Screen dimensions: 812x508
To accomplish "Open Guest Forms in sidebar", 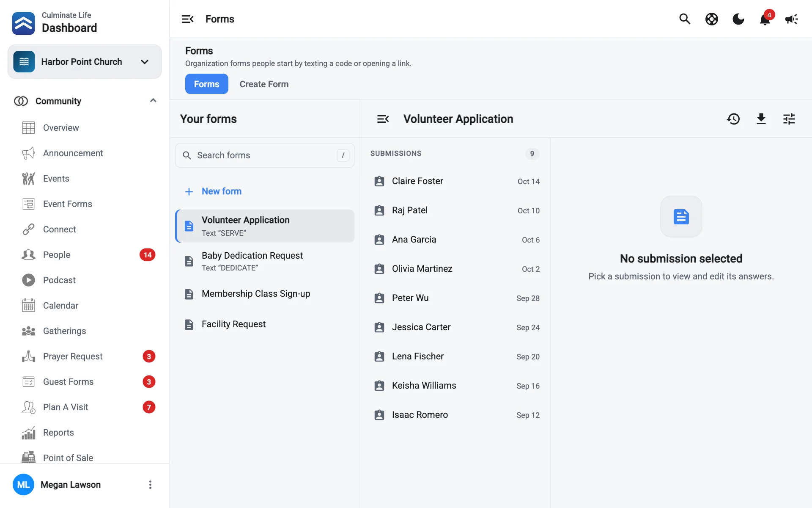I will (x=85, y=382).
